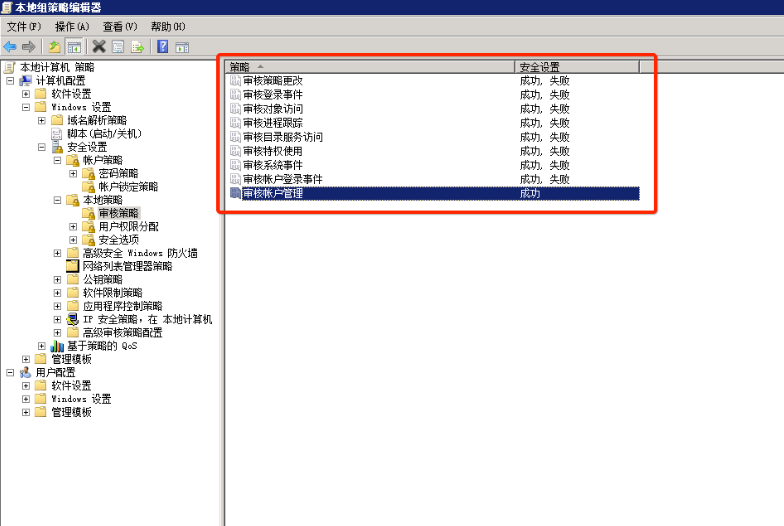Image resolution: width=784 pixels, height=526 pixels.
Task: Toggle the Show/Hide action pane icon
Action: 181,46
